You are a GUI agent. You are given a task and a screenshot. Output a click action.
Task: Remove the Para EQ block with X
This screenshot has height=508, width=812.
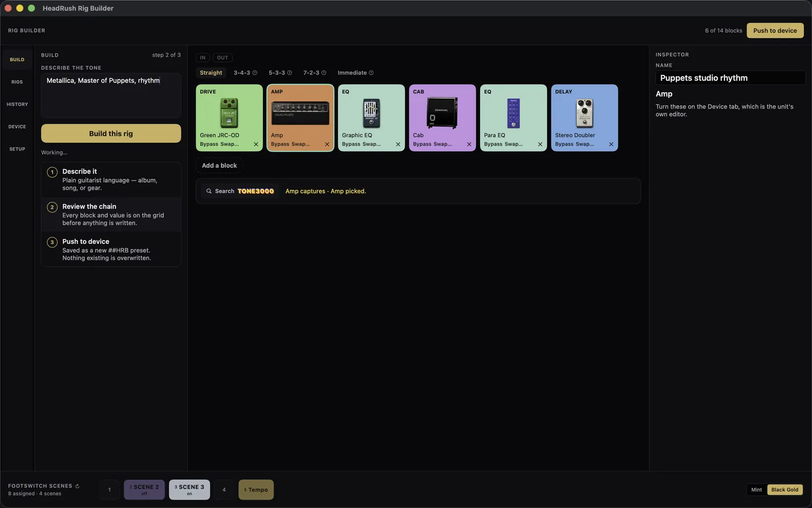tap(540, 145)
